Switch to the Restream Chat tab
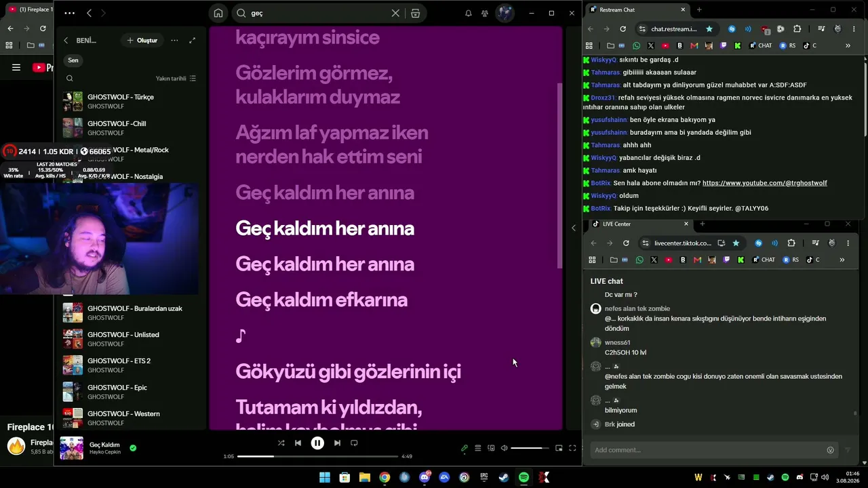Image resolution: width=868 pixels, height=488 pixels. [x=637, y=9]
